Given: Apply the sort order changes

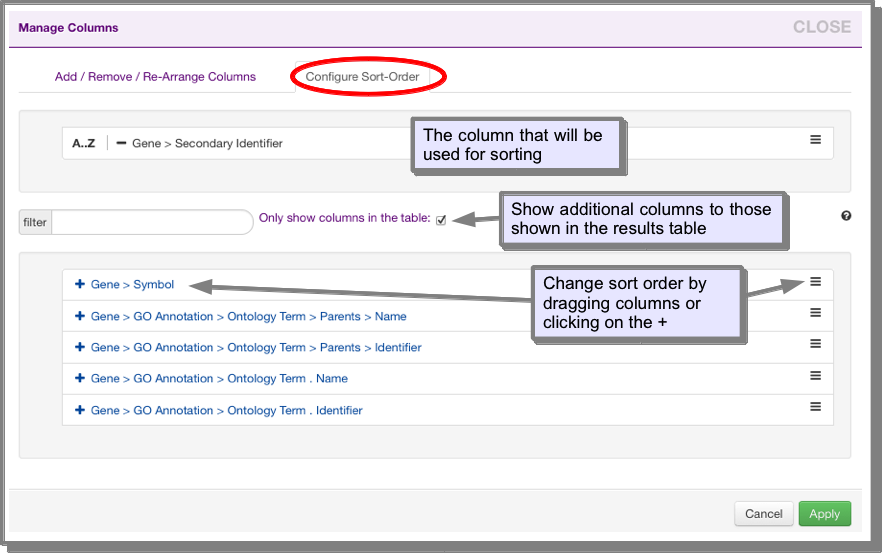Looking at the screenshot, I should coord(825,514).
